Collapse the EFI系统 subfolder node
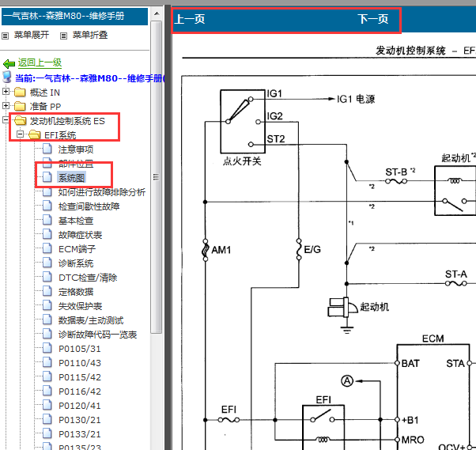The image size is (476, 450). pyautogui.click(x=20, y=134)
